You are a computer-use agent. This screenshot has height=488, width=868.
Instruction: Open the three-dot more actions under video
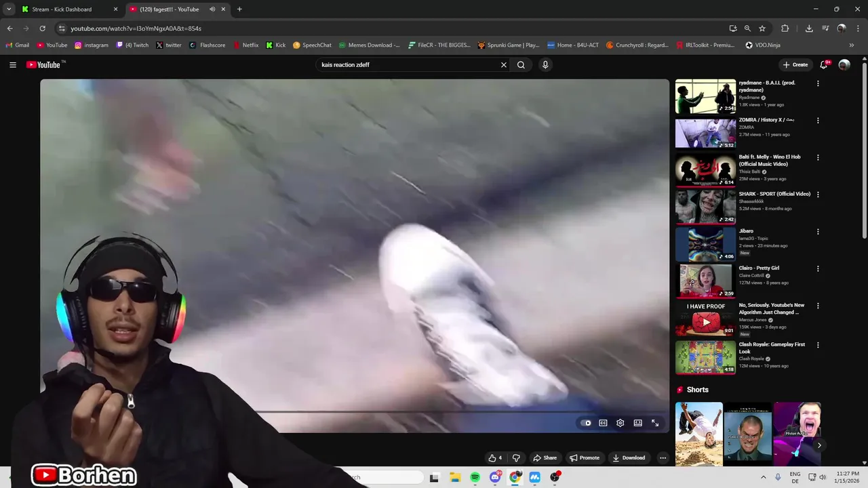click(663, 457)
